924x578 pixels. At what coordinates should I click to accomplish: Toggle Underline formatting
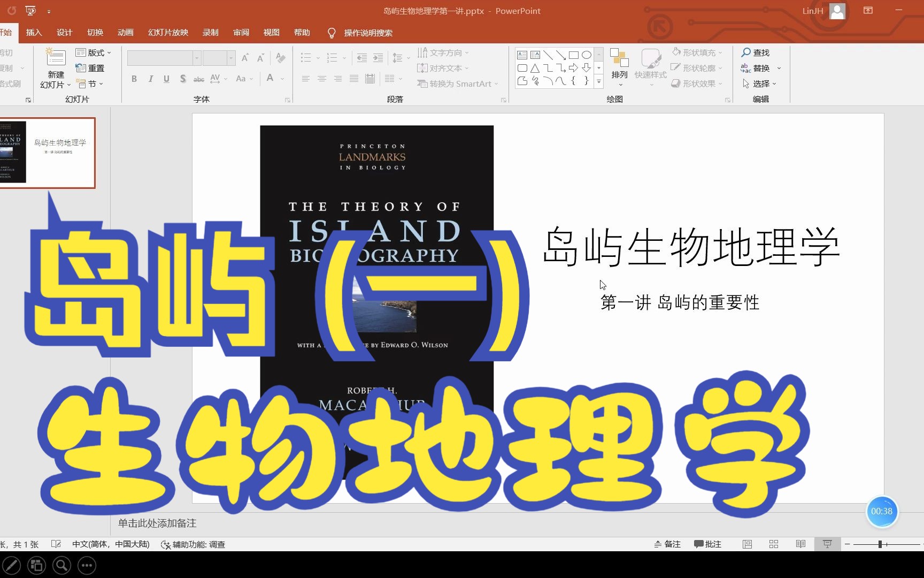[167, 79]
